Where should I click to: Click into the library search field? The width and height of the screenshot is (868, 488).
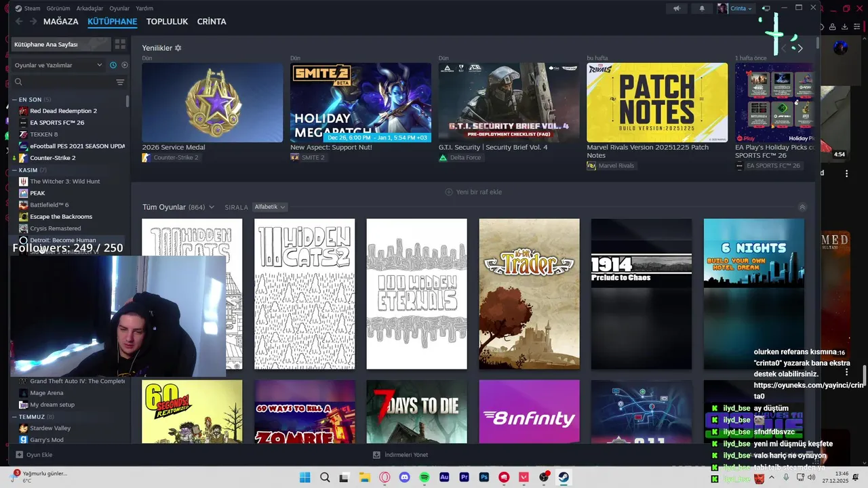tap(64, 82)
